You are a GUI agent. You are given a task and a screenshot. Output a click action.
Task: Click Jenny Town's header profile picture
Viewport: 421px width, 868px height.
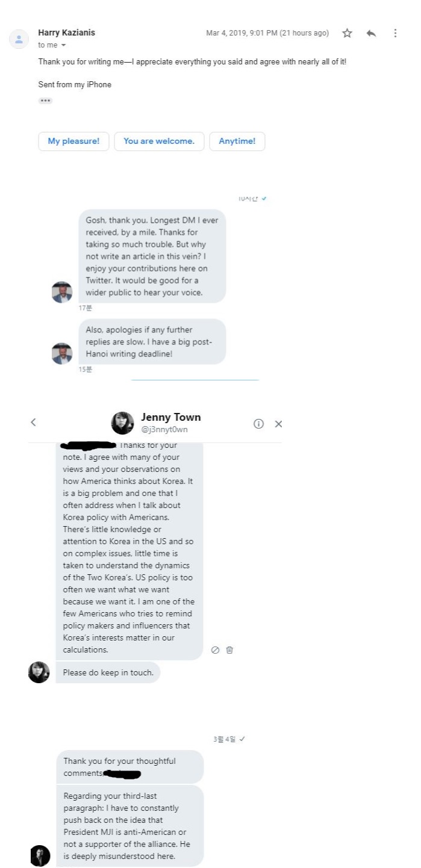122,423
